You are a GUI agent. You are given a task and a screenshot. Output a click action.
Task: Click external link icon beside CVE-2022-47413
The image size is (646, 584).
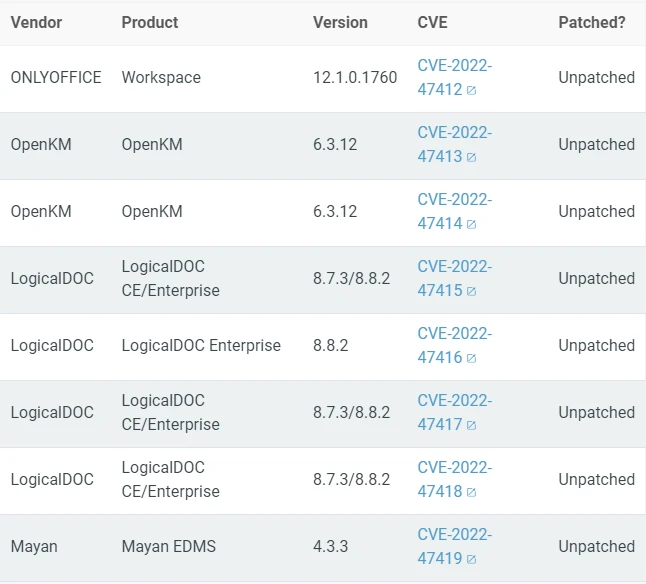pyautogui.click(x=471, y=157)
